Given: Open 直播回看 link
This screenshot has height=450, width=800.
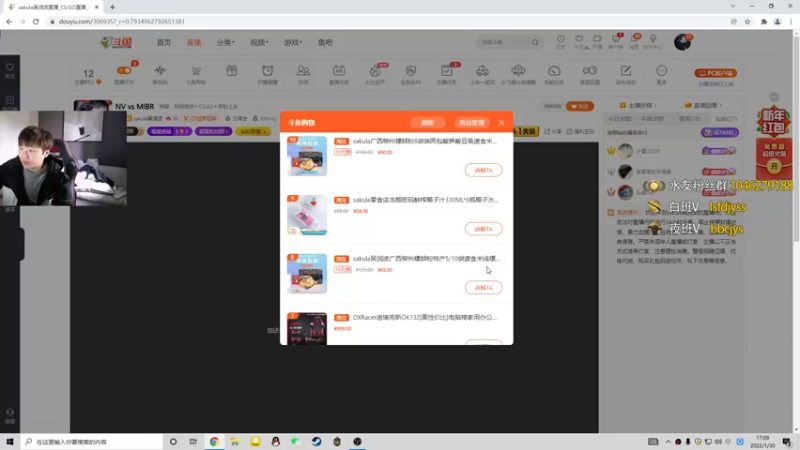Looking at the screenshot, I should coord(703,105).
